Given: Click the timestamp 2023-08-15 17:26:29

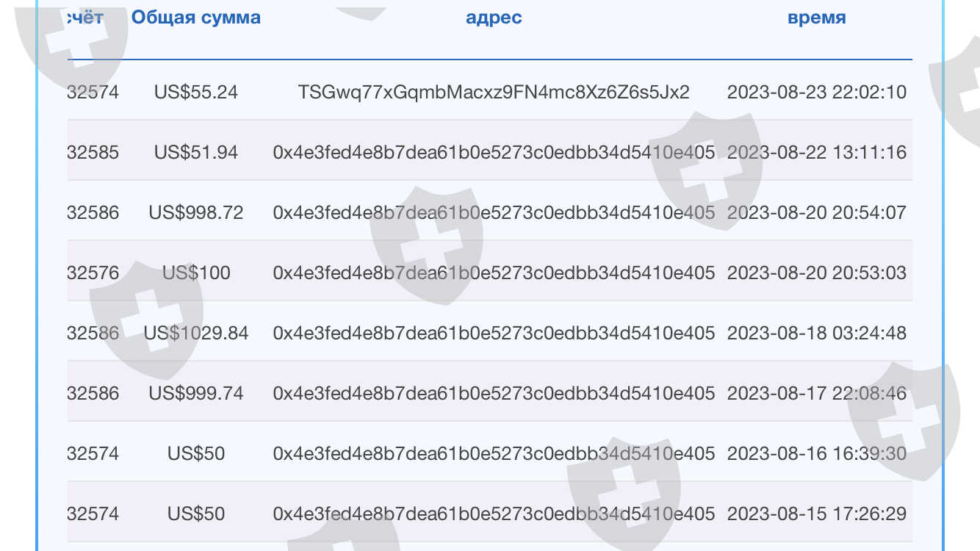Looking at the screenshot, I should tap(816, 514).
